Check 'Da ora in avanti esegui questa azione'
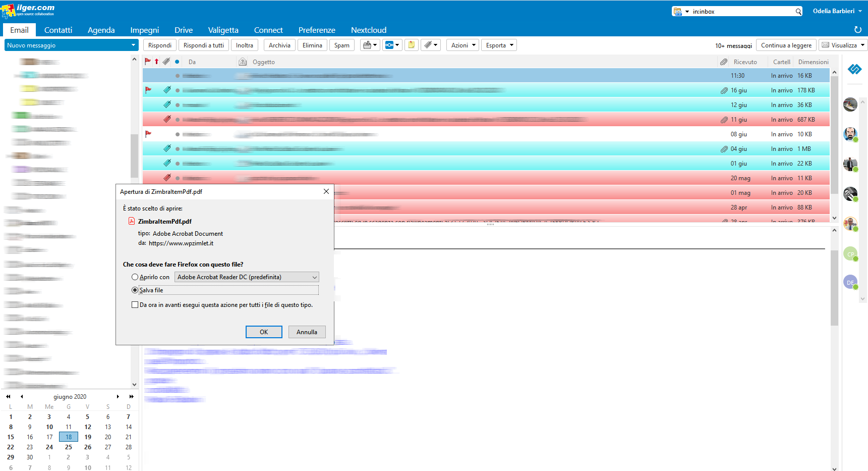868x471 pixels. [x=135, y=305]
